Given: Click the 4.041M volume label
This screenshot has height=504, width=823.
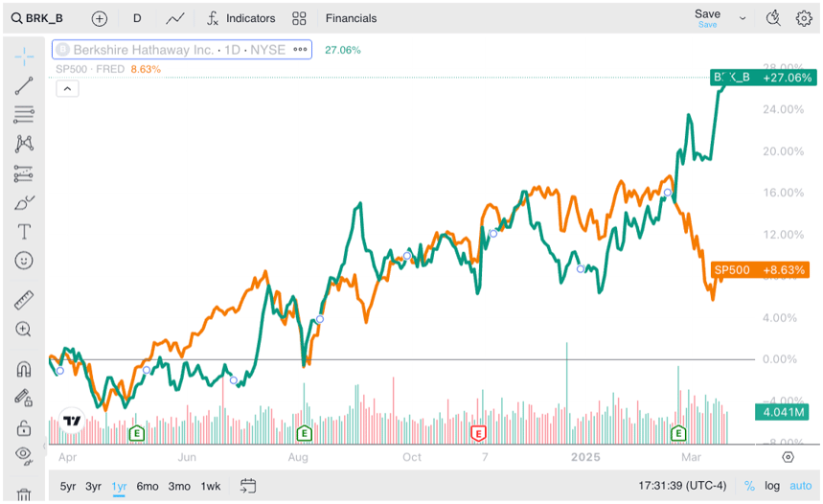Looking at the screenshot, I should click(x=782, y=412).
